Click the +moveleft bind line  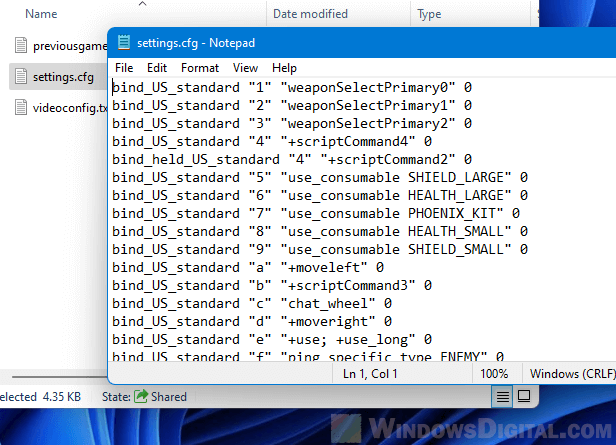tap(248, 267)
